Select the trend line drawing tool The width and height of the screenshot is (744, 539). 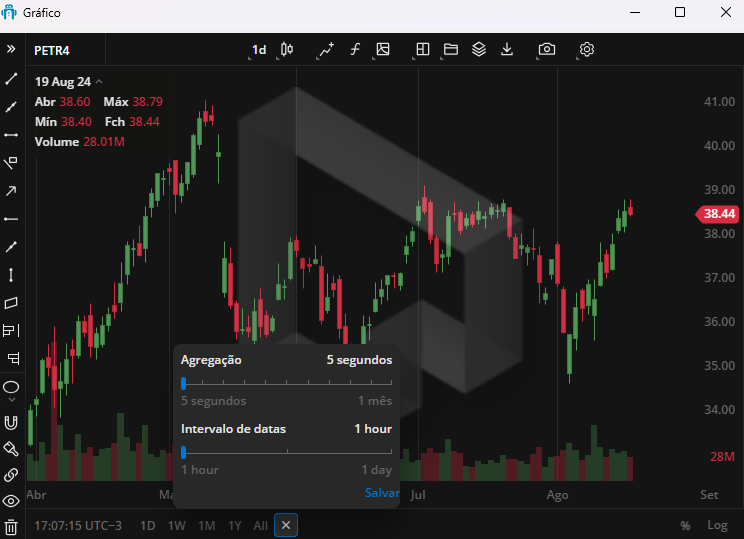tap(11, 79)
